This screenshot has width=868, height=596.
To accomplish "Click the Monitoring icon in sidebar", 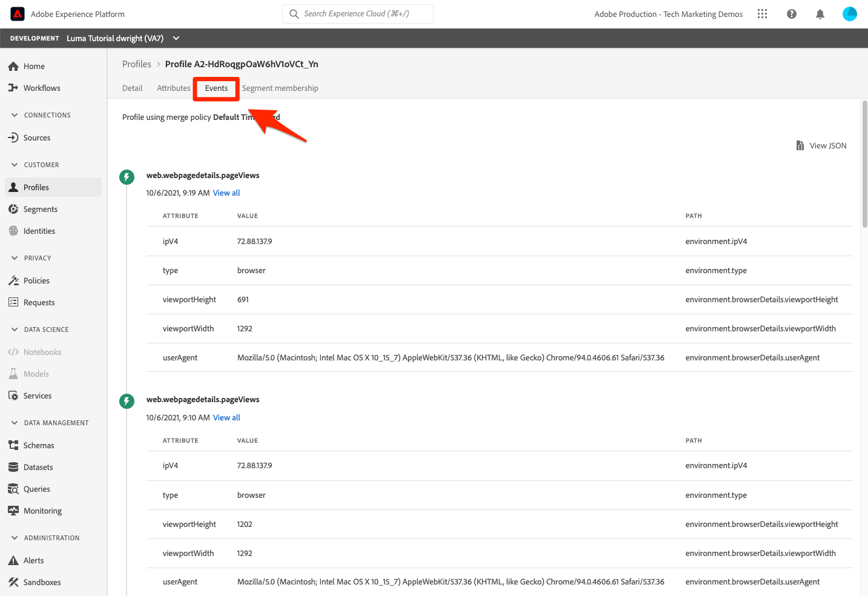I will point(13,511).
